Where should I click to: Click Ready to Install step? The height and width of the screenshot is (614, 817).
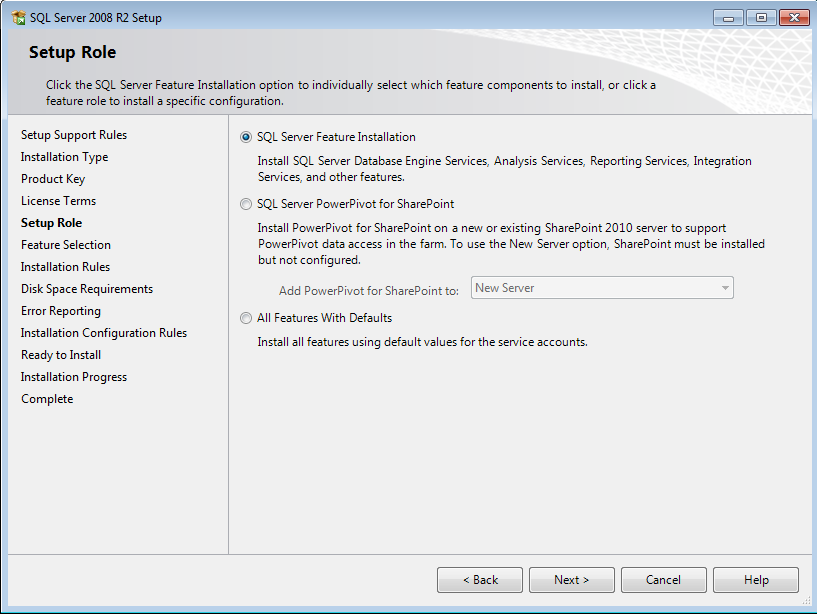61,355
